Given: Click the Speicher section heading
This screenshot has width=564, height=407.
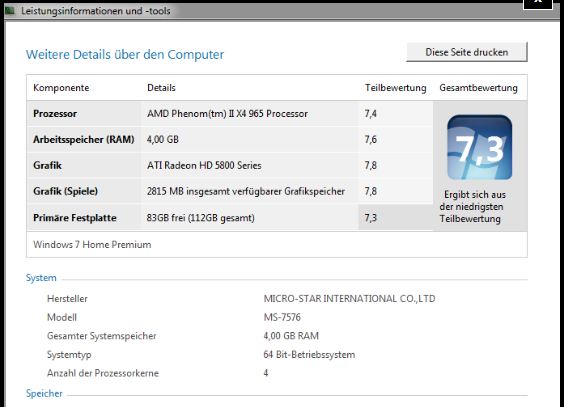Looking at the screenshot, I should click(44, 393).
